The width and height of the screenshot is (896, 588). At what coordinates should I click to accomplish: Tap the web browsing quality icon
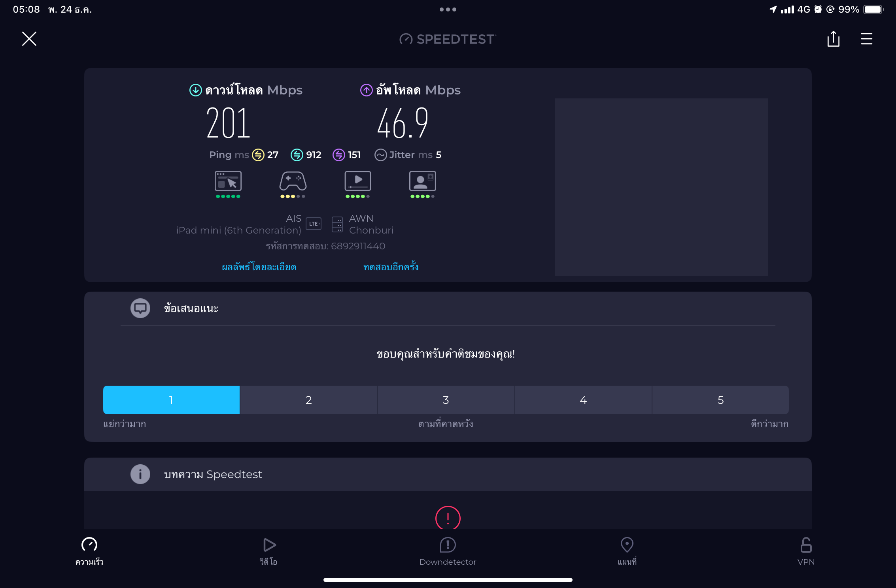[x=228, y=181]
